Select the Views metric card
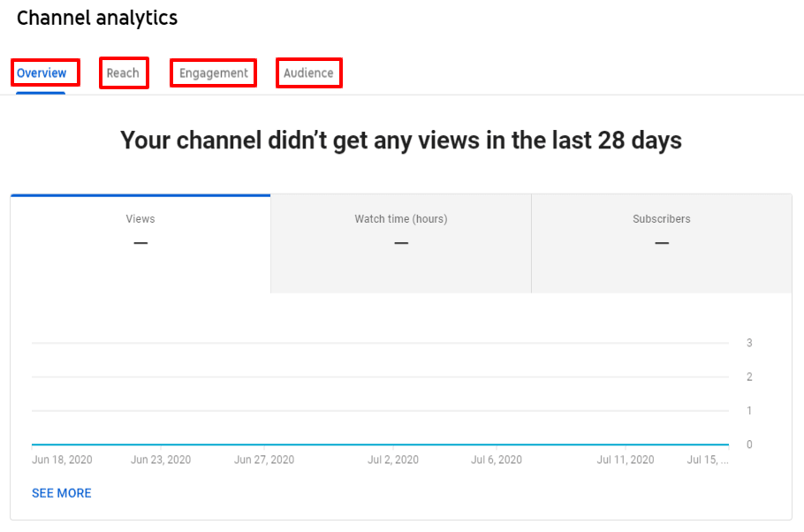The image size is (804, 532). pos(140,232)
